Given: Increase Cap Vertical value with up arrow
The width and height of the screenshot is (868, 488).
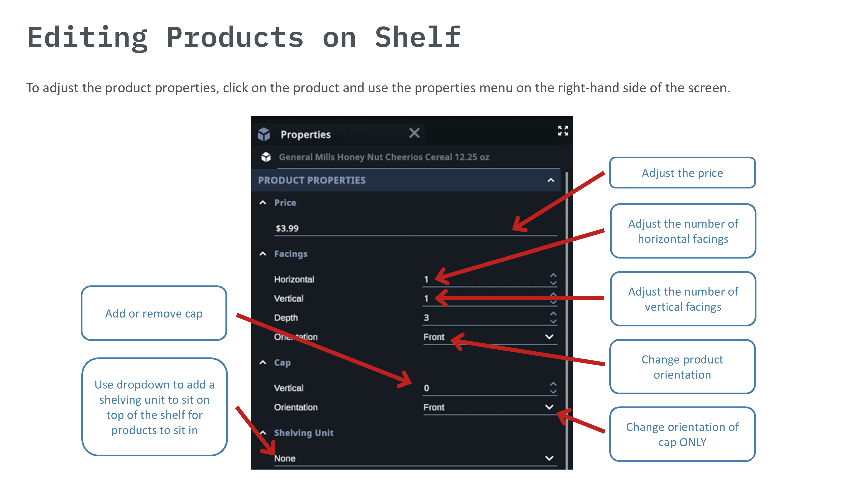Looking at the screenshot, I should pyautogui.click(x=553, y=384).
